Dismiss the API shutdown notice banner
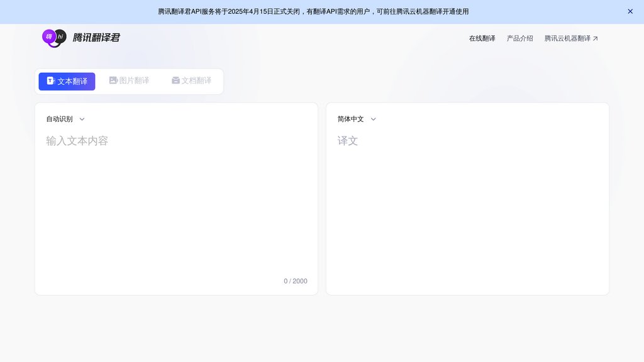644x362 pixels. [x=630, y=11]
